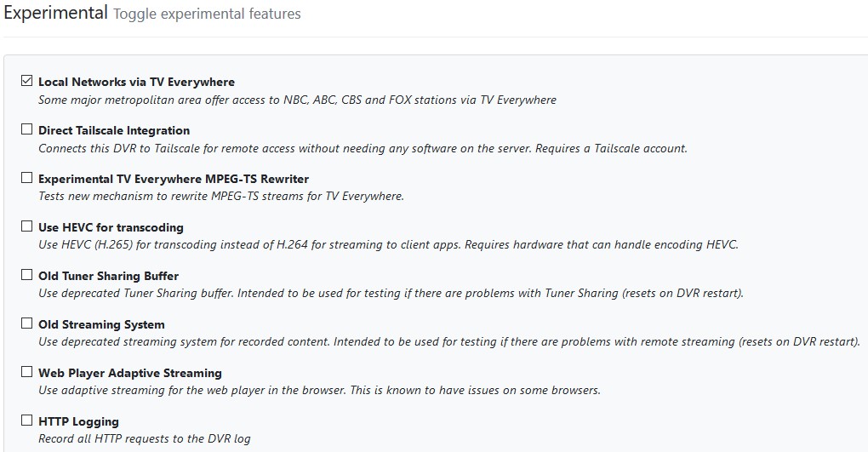
Task: Click the 'HTTP Logging' label text
Action: click(x=78, y=422)
